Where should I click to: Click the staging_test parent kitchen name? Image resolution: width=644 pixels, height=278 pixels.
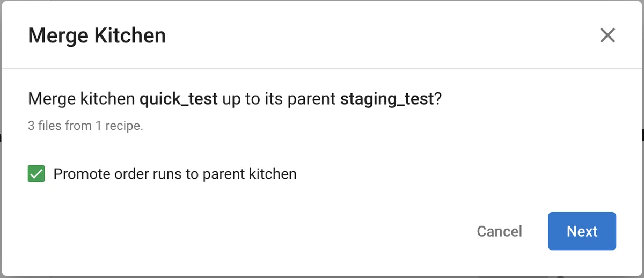tap(386, 99)
